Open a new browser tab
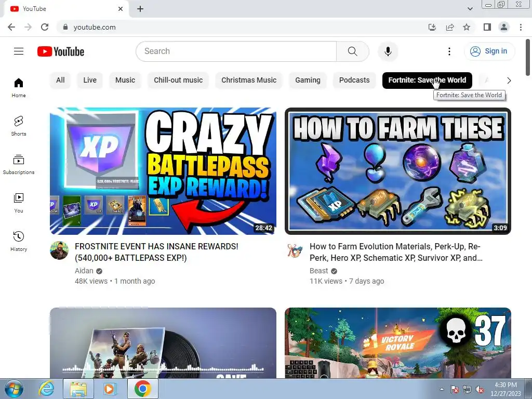532x399 pixels. 140,9
